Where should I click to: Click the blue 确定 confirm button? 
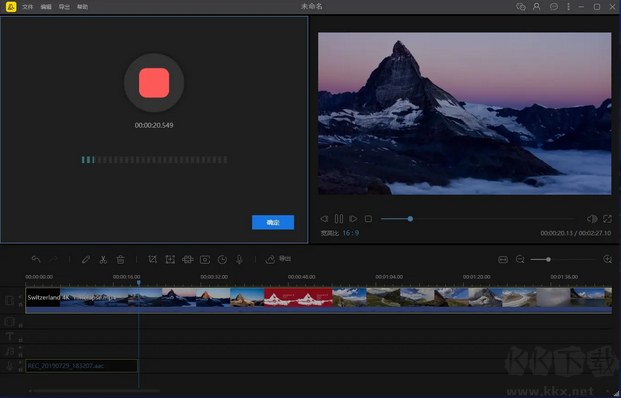[273, 222]
